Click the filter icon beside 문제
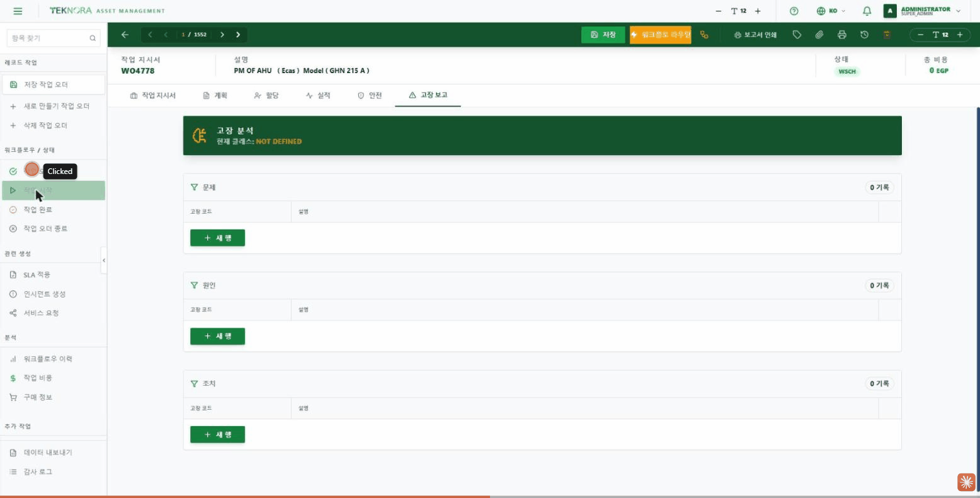Viewport: 980px width, 498px height. pos(194,187)
